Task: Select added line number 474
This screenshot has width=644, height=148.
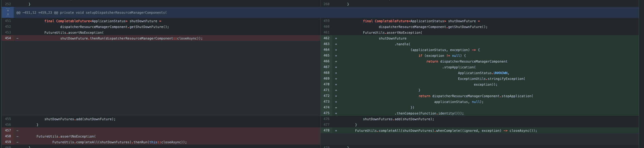Action: pos(327,108)
